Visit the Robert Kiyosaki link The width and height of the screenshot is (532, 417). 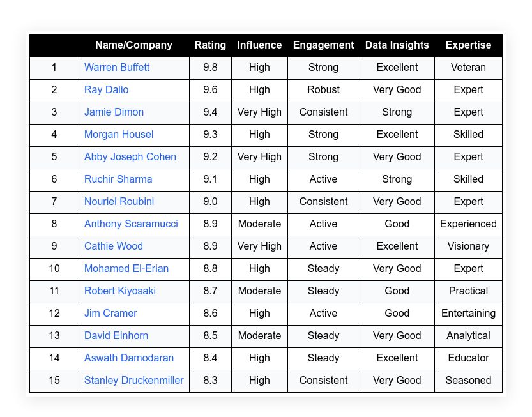coord(120,291)
